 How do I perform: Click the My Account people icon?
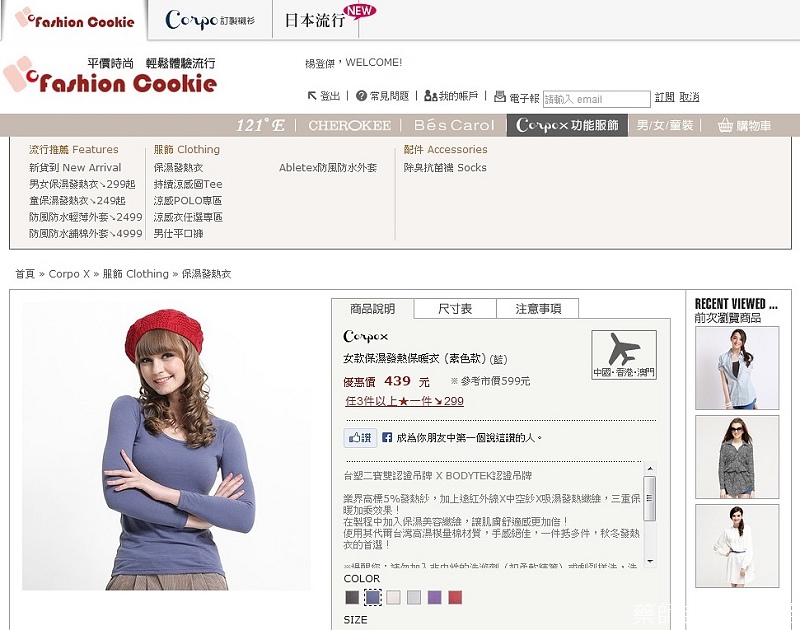[431, 95]
